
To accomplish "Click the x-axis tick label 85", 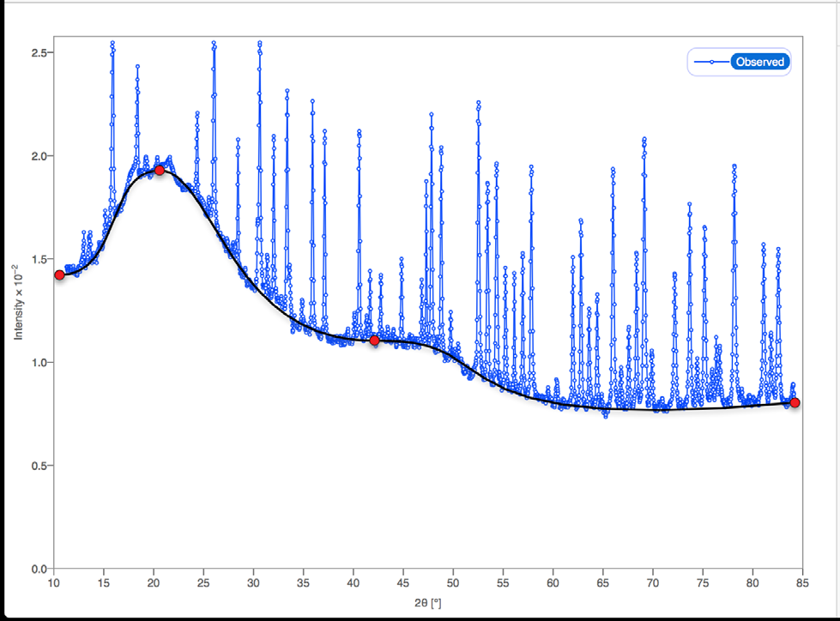I will pos(802,585).
